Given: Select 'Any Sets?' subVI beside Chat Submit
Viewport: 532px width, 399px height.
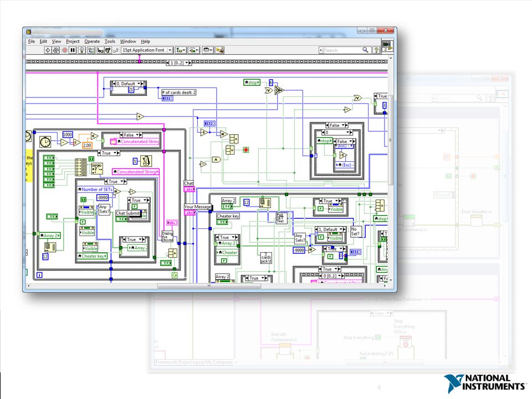Looking at the screenshot, I should 104,209.
